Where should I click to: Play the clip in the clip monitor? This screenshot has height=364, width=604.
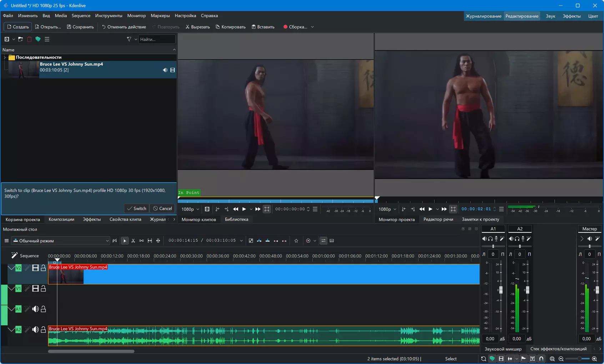pos(244,209)
